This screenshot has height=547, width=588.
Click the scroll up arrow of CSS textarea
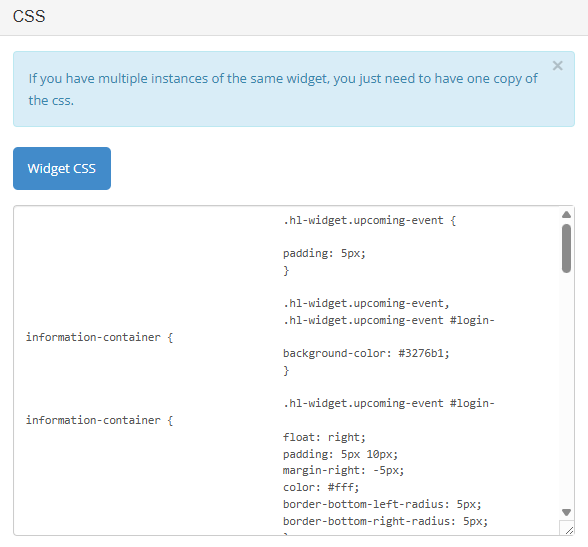pos(566,215)
